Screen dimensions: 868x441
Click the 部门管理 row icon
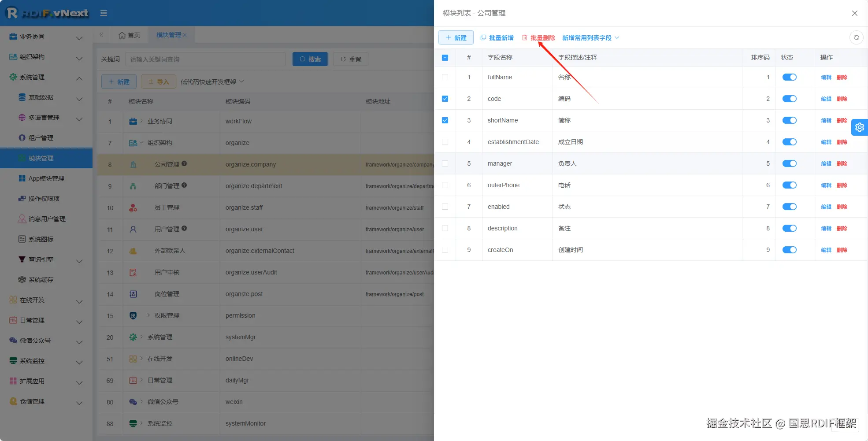tap(133, 186)
